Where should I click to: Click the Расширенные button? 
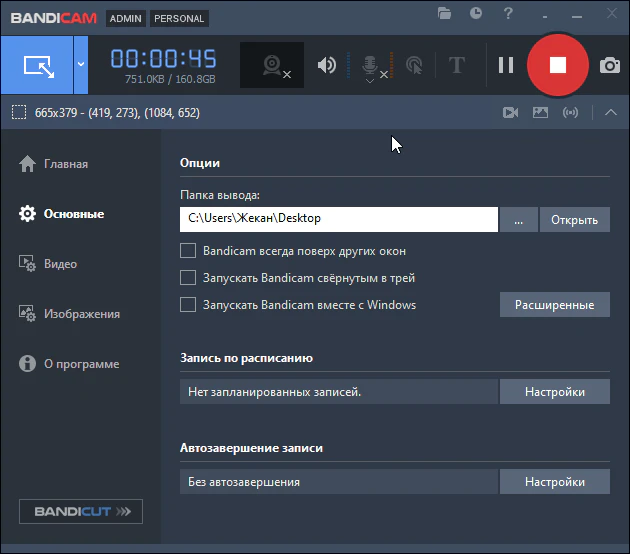(554, 305)
